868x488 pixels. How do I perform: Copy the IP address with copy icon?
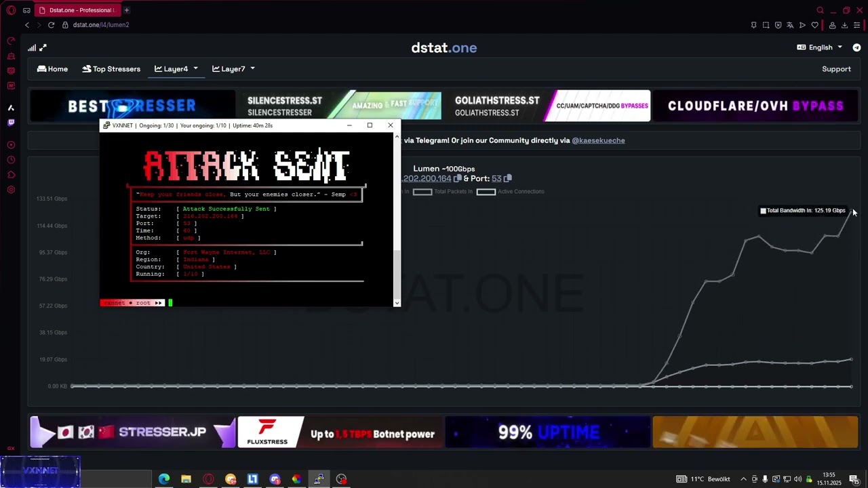pyautogui.click(x=458, y=178)
